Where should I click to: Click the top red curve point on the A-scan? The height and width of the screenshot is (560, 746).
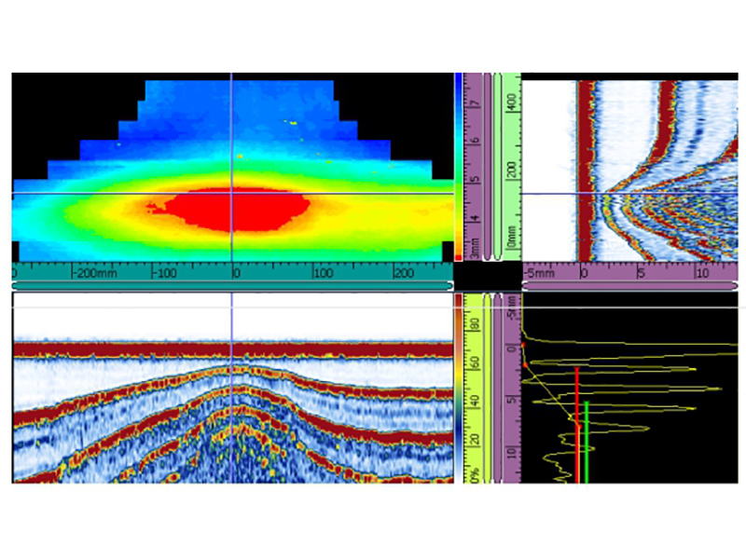tap(523, 345)
